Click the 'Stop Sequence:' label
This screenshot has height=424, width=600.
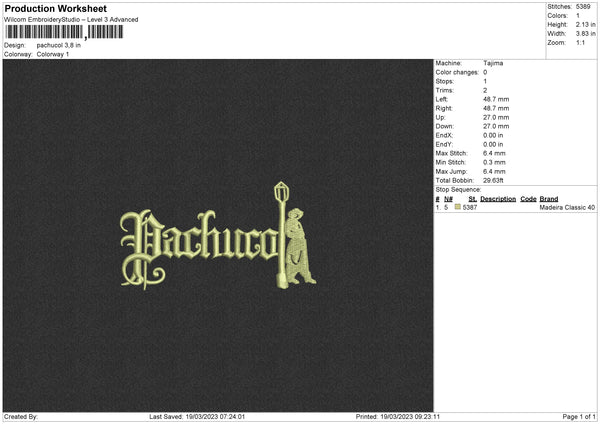coord(458,190)
